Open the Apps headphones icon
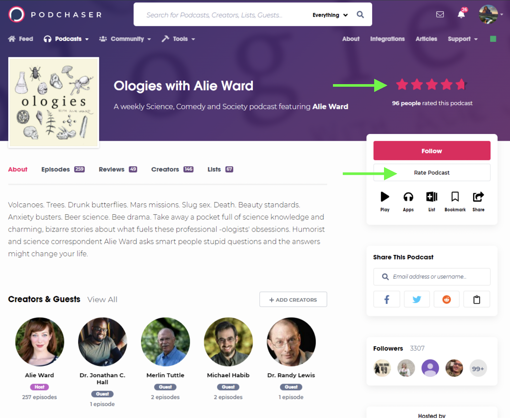Viewport: 510px width, 420px height. [408, 201]
